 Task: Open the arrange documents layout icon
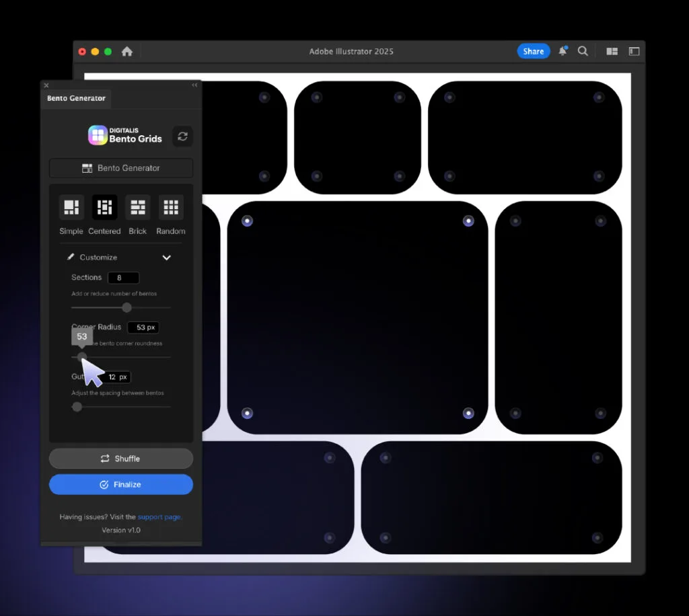click(612, 51)
